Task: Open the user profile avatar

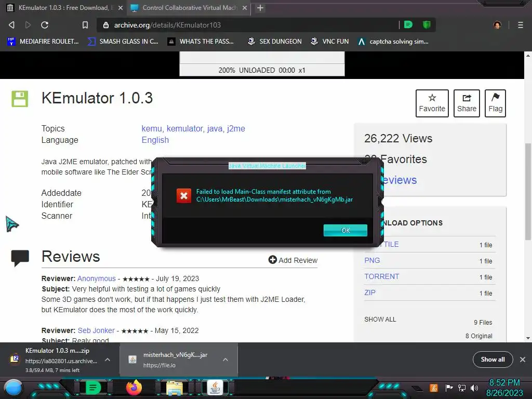Action: coord(497,25)
